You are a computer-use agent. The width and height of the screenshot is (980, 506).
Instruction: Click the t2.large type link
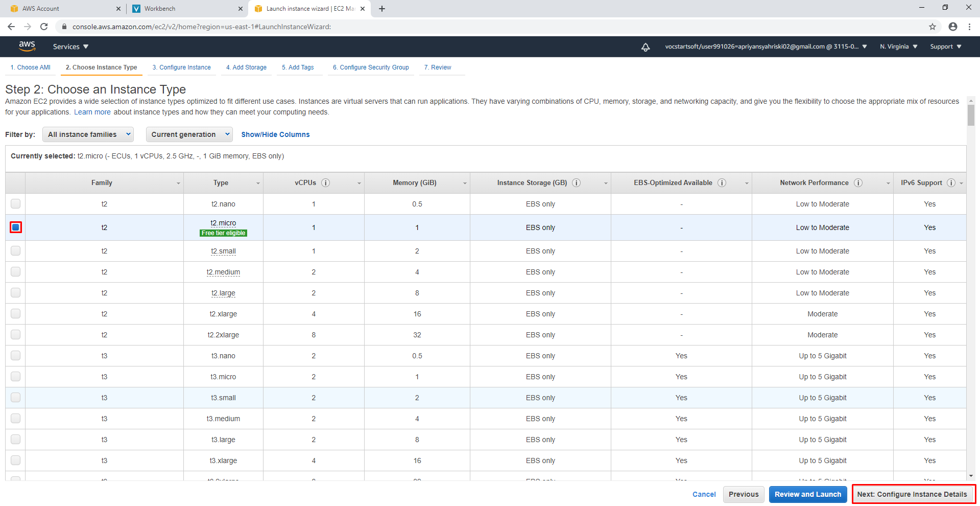click(223, 293)
